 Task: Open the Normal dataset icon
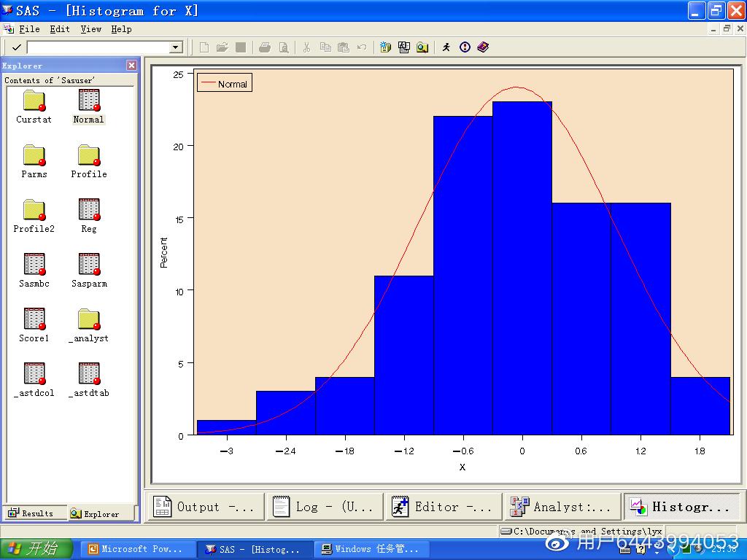[x=89, y=101]
